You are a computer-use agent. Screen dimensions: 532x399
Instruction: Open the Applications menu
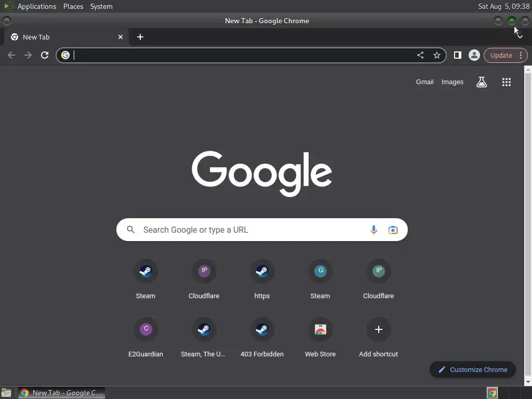(x=37, y=6)
